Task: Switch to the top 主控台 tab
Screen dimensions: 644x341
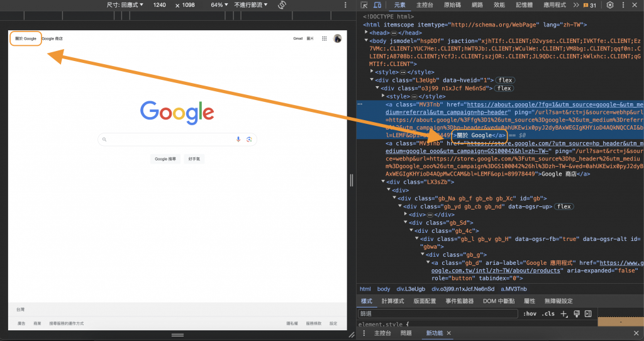Action: click(425, 5)
